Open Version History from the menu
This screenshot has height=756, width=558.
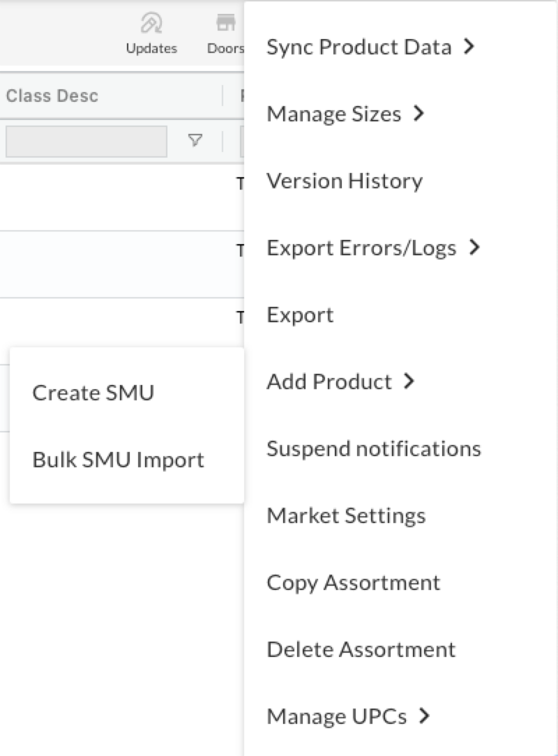coord(344,180)
